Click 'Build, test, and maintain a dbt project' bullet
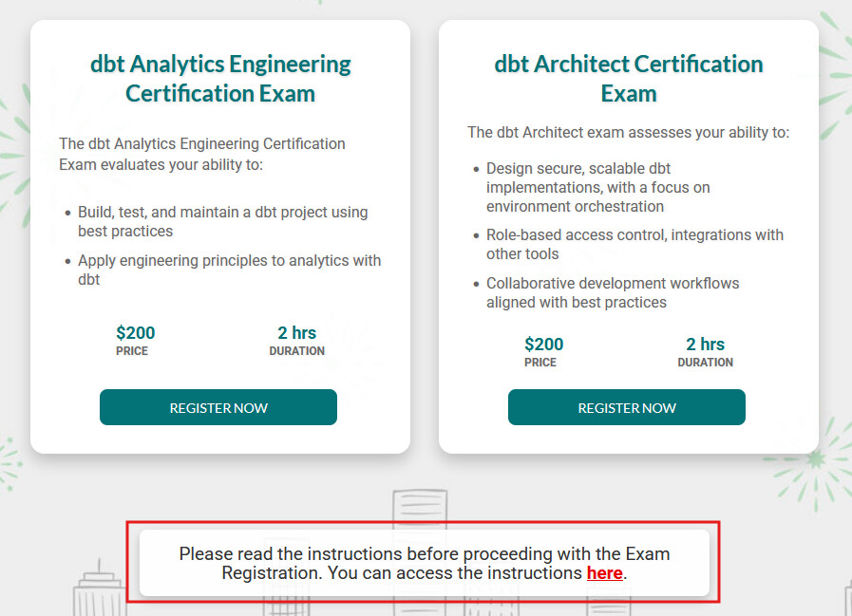Image resolution: width=852 pixels, height=616 pixels. (x=223, y=222)
